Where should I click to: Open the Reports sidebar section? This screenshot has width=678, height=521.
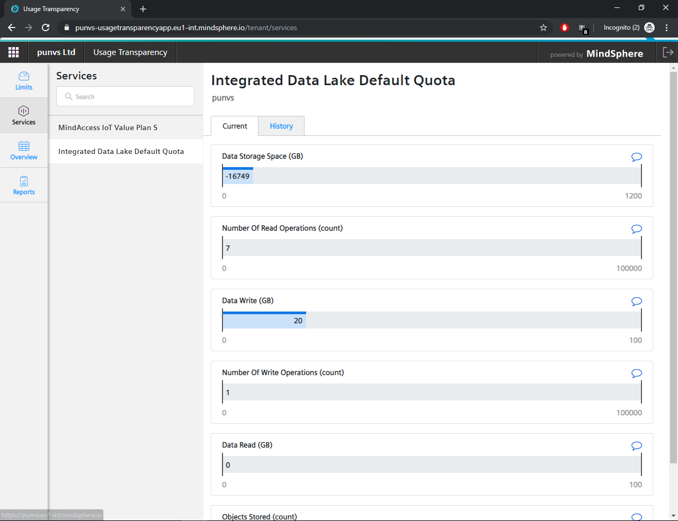click(24, 185)
